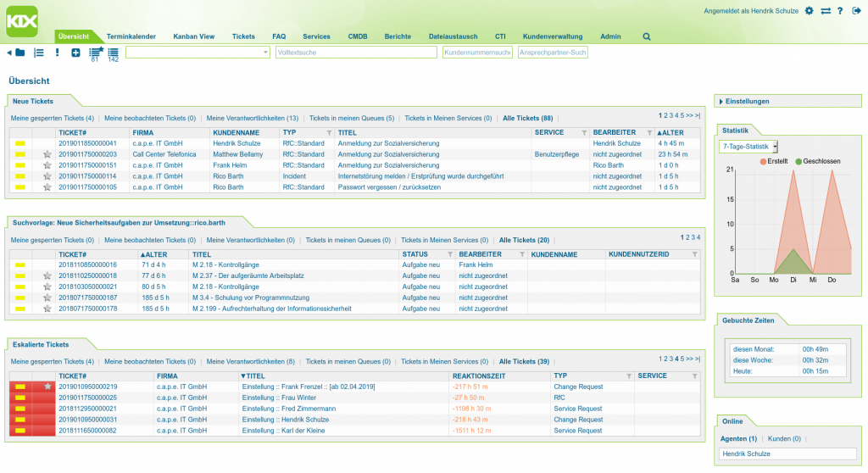Open ticket 2019011850000041
868x473 pixels.
87,143
